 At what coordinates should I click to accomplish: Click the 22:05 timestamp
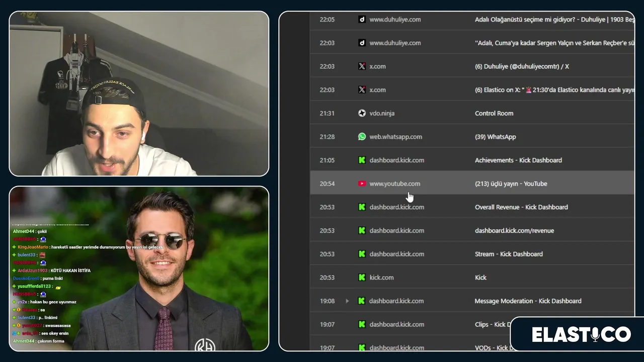[327, 20]
